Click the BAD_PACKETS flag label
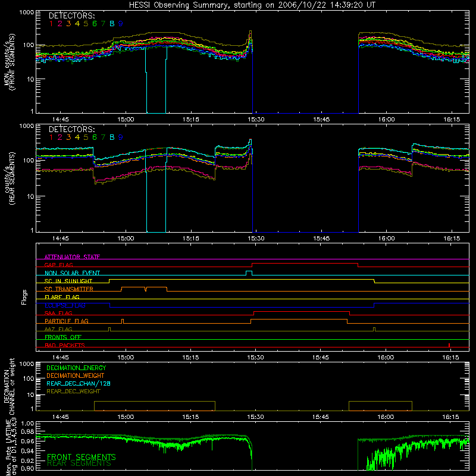This screenshot has width=476, height=476. point(65,345)
